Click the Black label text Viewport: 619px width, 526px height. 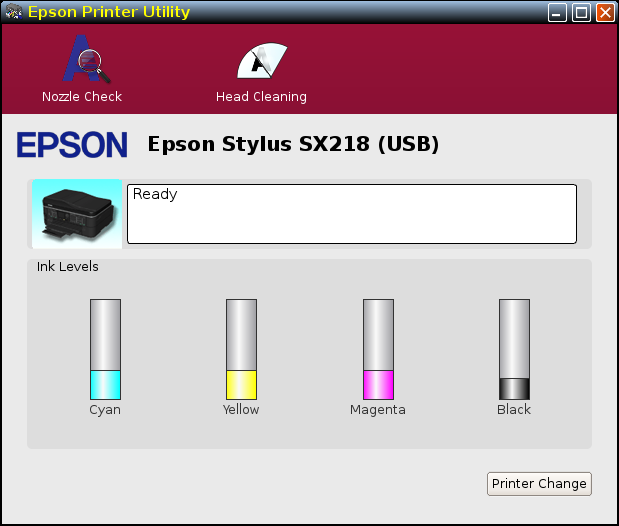pyautogui.click(x=514, y=410)
